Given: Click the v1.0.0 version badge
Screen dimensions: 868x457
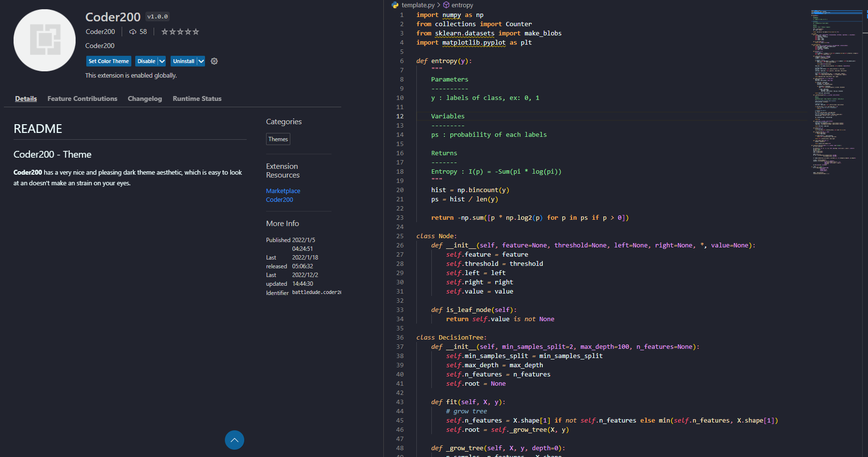Looking at the screenshot, I should 158,16.
